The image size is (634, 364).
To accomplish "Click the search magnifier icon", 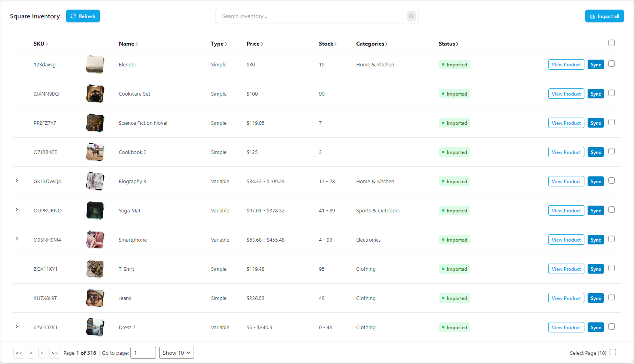I will click(411, 16).
